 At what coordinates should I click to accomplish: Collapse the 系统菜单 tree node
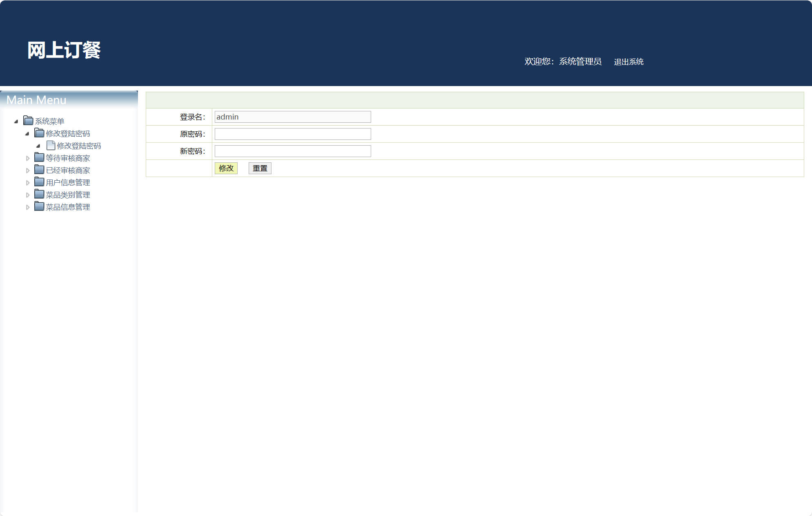(16, 121)
